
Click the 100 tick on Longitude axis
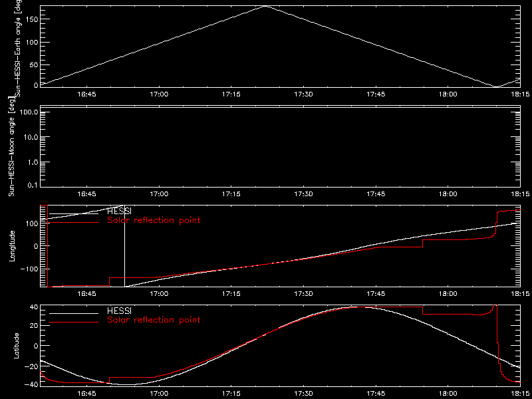tap(31, 223)
